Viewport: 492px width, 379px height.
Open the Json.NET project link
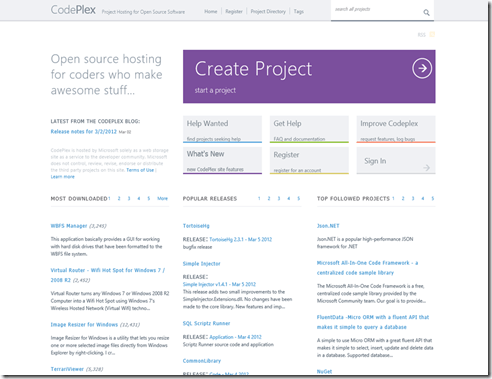pyautogui.click(x=328, y=226)
